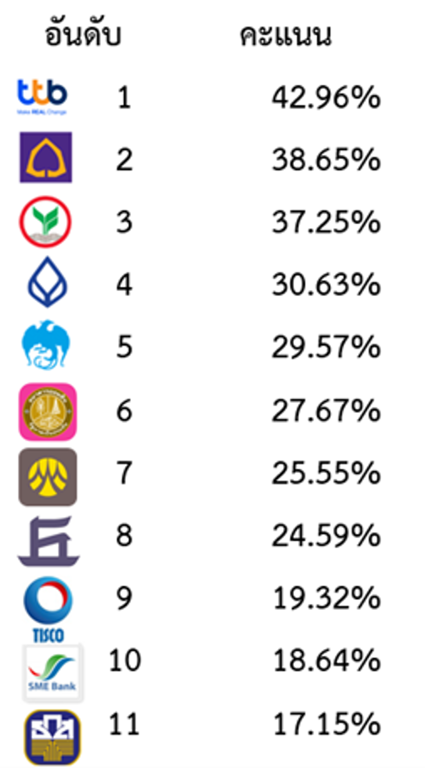Click the 38.65% score value
The image size is (439, 768).
pos(326,161)
